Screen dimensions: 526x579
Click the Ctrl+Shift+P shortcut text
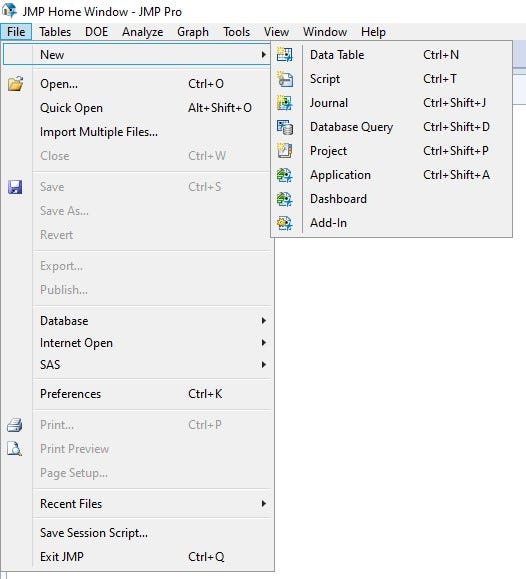456,151
